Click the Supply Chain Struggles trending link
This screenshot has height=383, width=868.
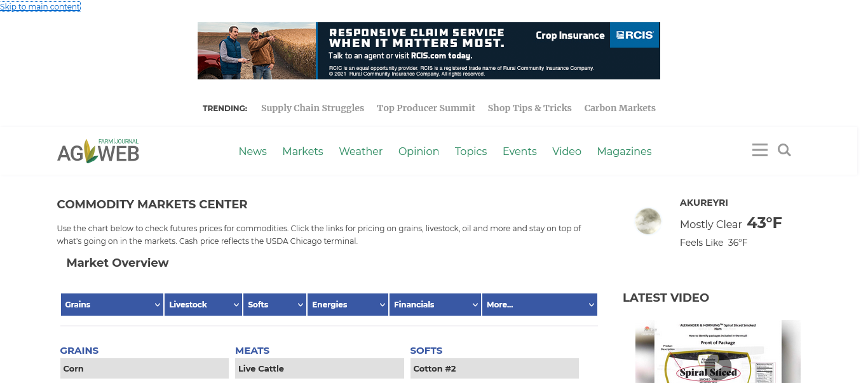tap(312, 108)
